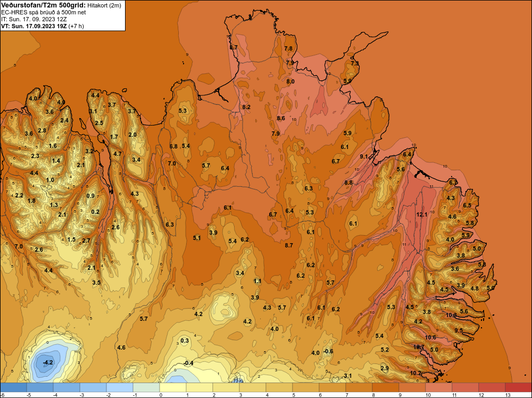Image resolution: width=532 pixels, height=398 pixels.
Task: Click the 0.9 temperature value
Action: (x=90, y=196)
